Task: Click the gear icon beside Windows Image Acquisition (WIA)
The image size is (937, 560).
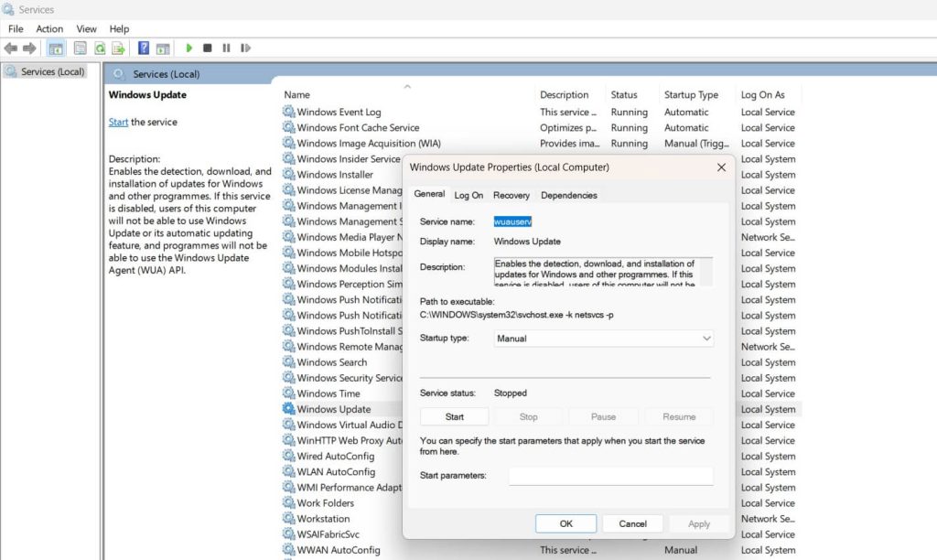Action: click(288, 143)
